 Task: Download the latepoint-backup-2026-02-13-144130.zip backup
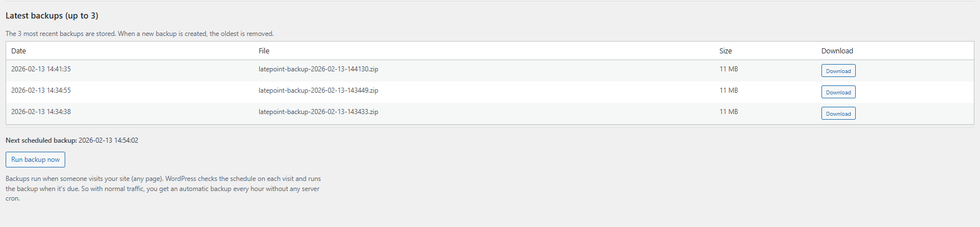point(838,71)
